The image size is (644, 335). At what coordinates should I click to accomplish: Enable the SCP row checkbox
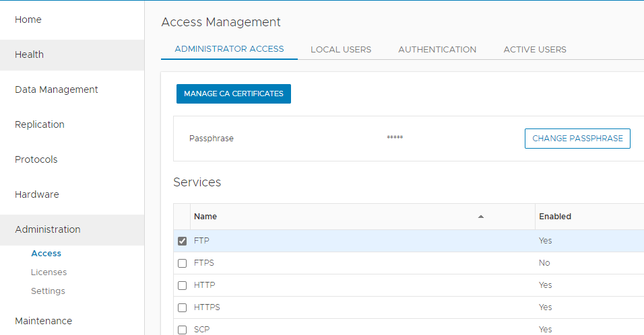tap(182, 330)
